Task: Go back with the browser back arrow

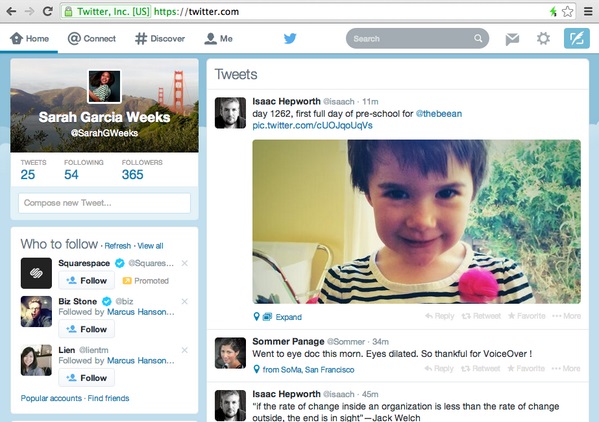Action: click(11, 11)
